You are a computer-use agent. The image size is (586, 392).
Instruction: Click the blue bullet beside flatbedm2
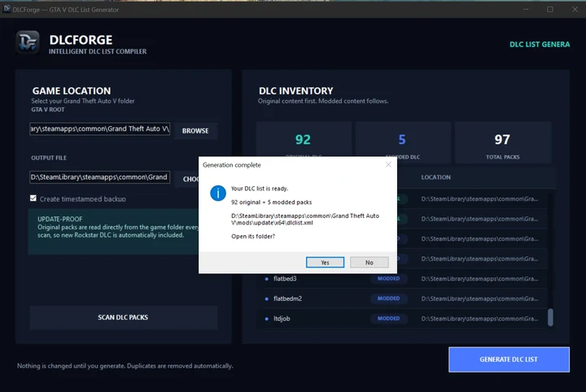[x=266, y=298]
